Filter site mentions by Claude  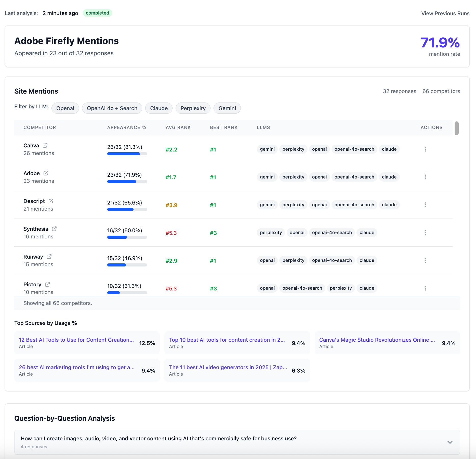[159, 108]
